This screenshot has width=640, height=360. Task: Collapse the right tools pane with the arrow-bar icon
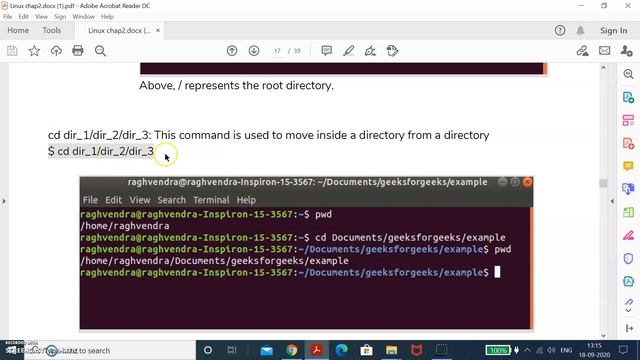(629, 328)
